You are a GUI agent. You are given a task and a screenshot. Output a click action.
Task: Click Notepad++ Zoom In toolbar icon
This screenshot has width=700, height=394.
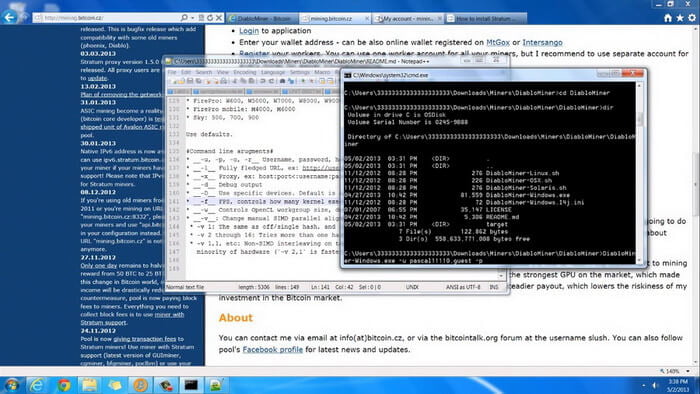303,81
